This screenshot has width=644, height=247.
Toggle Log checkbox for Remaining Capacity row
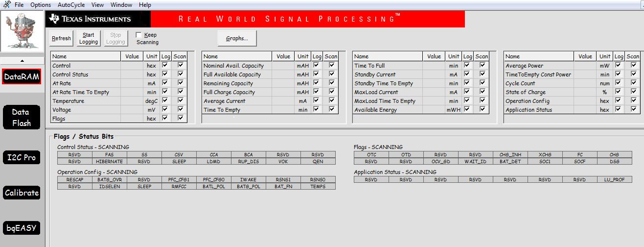tap(316, 83)
